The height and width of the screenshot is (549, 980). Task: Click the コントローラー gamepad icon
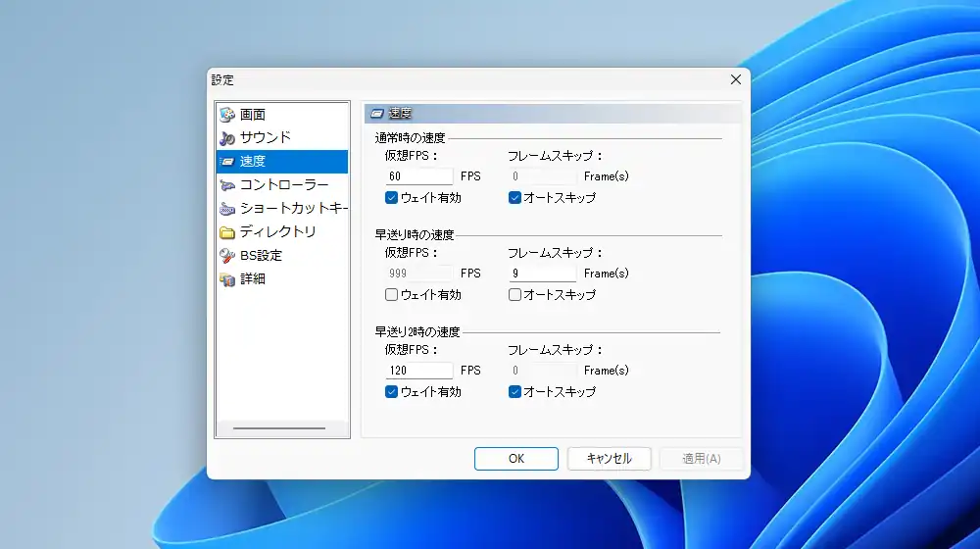[x=227, y=185]
